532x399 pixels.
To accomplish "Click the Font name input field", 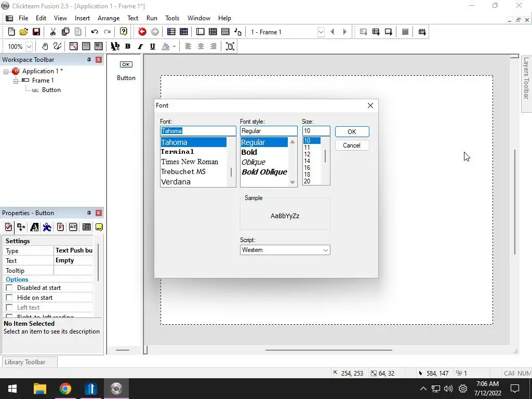I will click(x=198, y=131).
